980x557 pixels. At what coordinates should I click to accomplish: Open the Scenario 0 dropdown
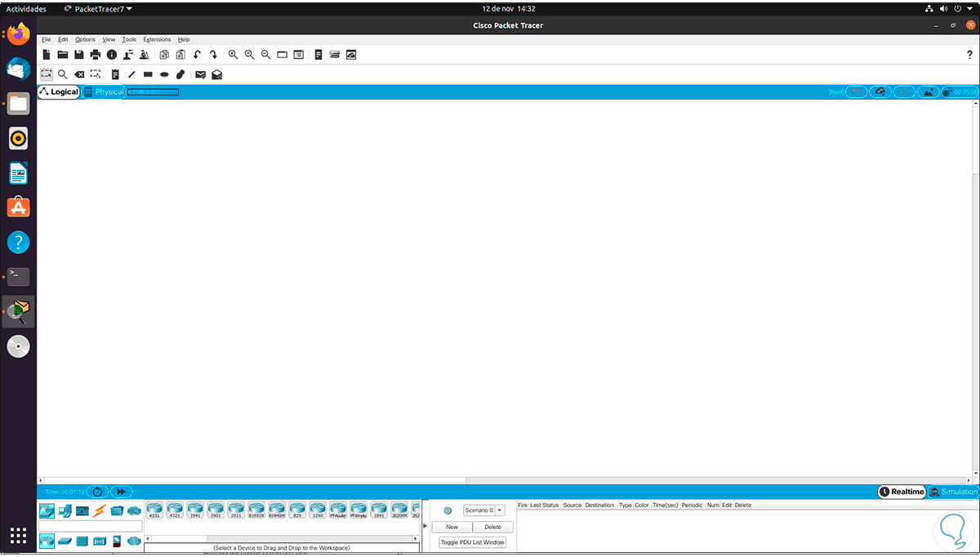coord(484,510)
